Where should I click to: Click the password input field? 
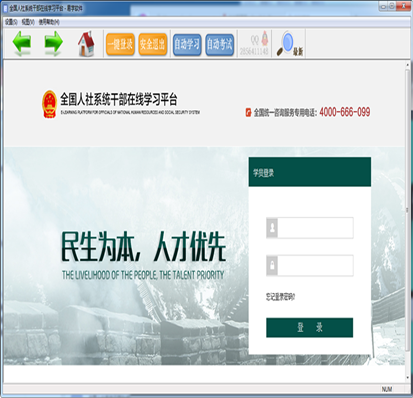click(x=315, y=265)
